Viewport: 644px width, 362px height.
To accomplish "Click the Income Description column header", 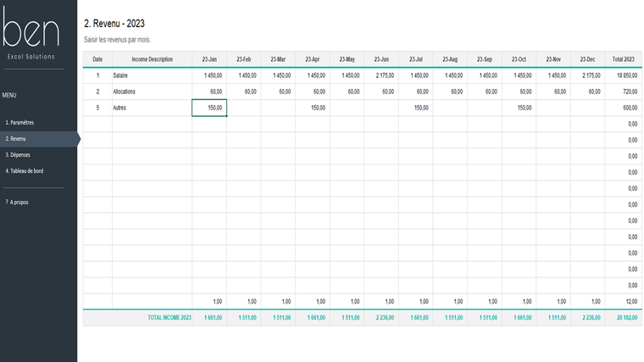I will [x=152, y=59].
